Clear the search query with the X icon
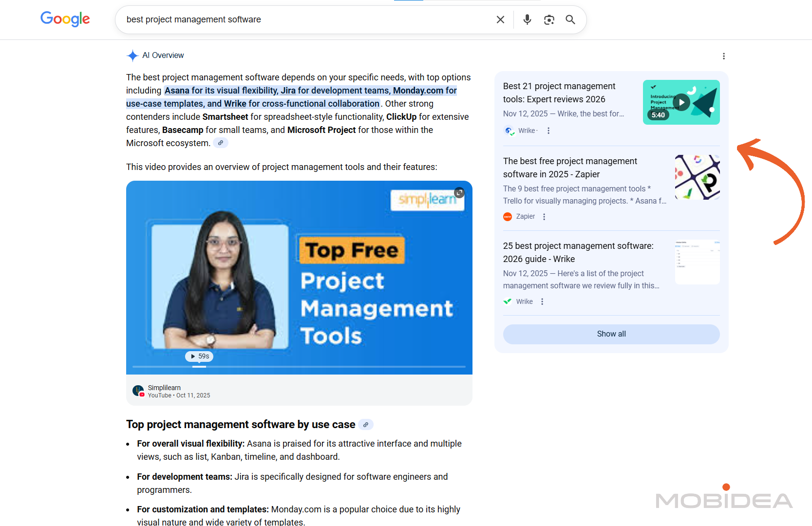 coord(500,19)
